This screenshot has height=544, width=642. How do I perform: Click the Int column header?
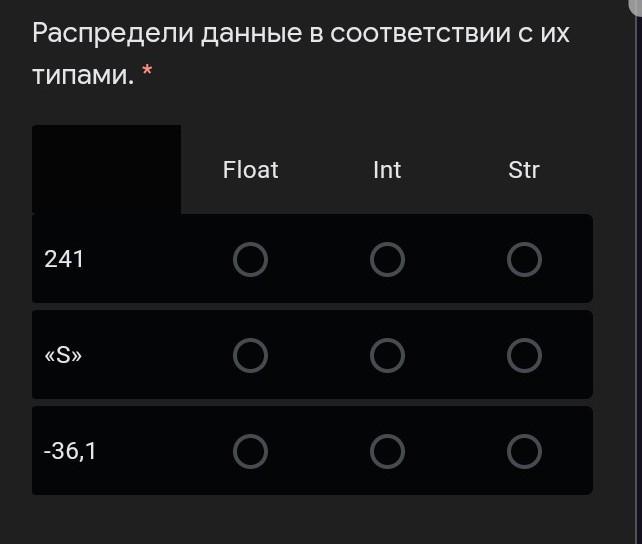(x=387, y=170)
